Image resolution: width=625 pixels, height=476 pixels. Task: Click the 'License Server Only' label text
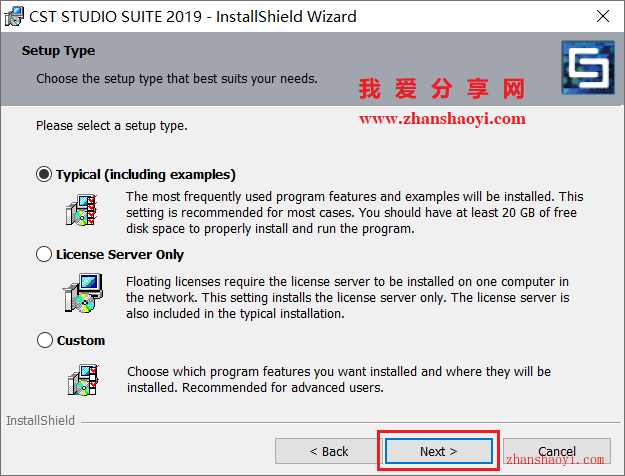point(120,254)
